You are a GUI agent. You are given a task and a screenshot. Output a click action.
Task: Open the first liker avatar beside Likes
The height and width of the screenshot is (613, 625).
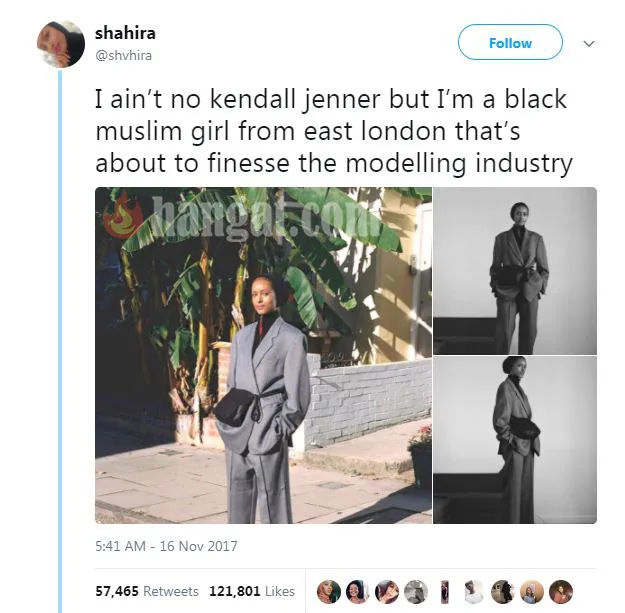(329, 591)
